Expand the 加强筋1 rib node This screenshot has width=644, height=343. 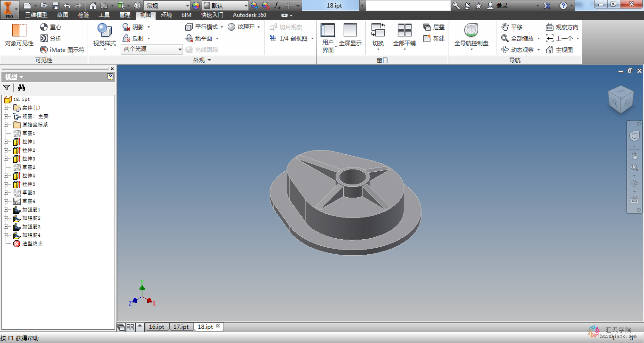point(6,209)
